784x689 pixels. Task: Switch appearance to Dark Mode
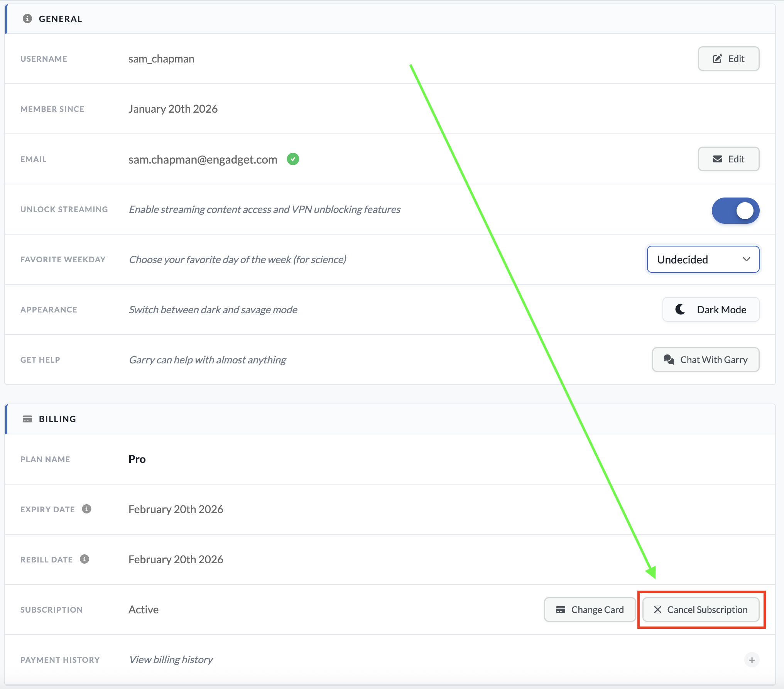[x=710, y=309]
